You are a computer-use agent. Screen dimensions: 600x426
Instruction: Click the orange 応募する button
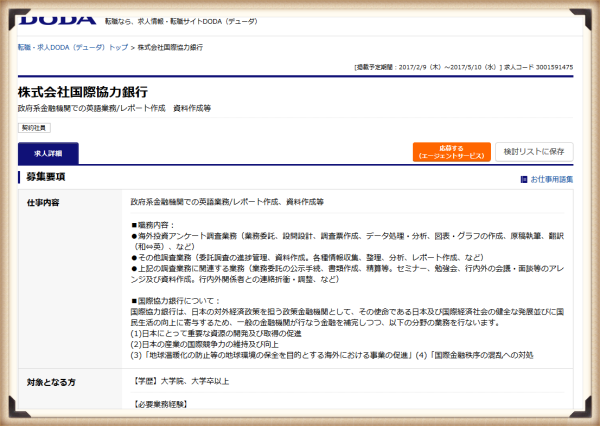click(x=452, y=152)
